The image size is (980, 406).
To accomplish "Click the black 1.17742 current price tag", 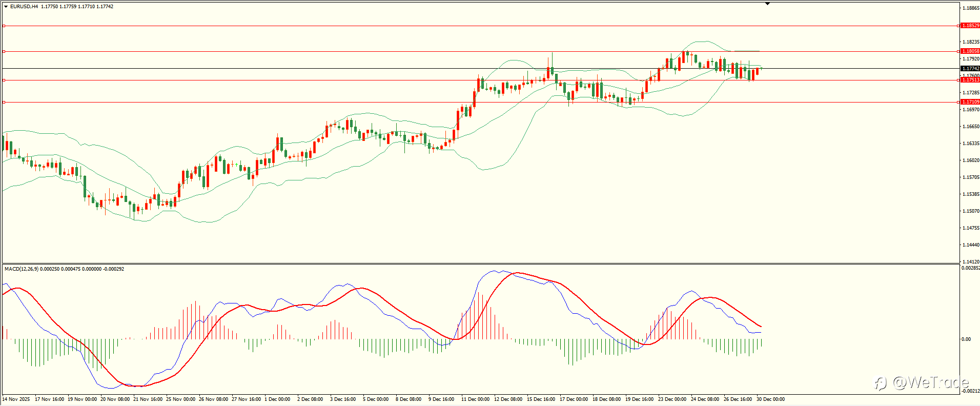I will pos(970,69).
